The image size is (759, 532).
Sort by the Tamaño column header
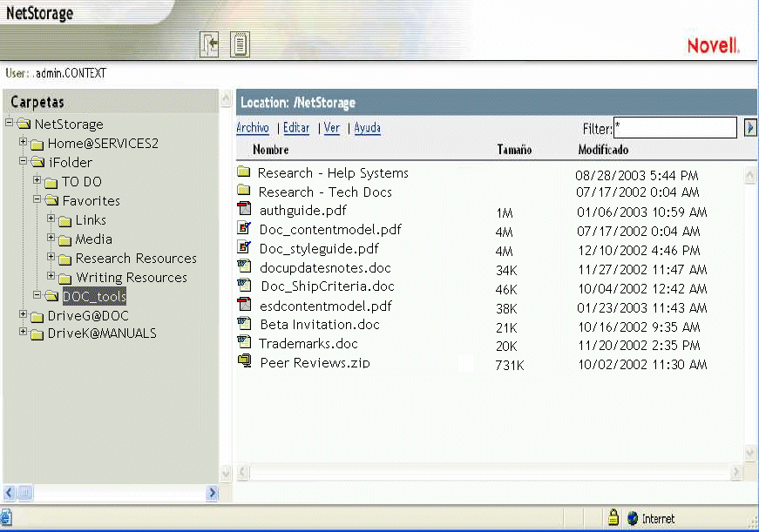[x=514, y=150]
